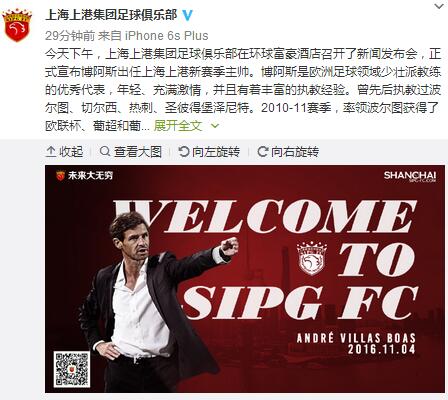Expand the full post with 展开全文
The image size is (448, 400).
pos(178,126)
